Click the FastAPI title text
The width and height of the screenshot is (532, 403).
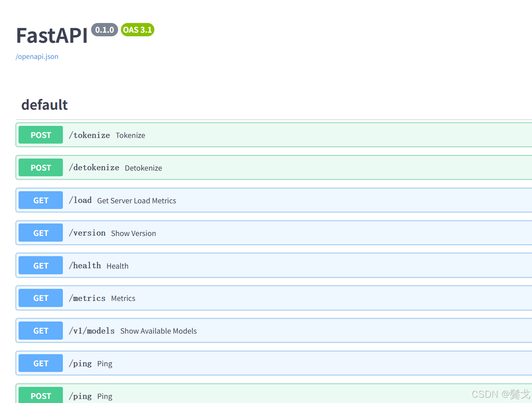pyautogui.click(x=52, y=35)
